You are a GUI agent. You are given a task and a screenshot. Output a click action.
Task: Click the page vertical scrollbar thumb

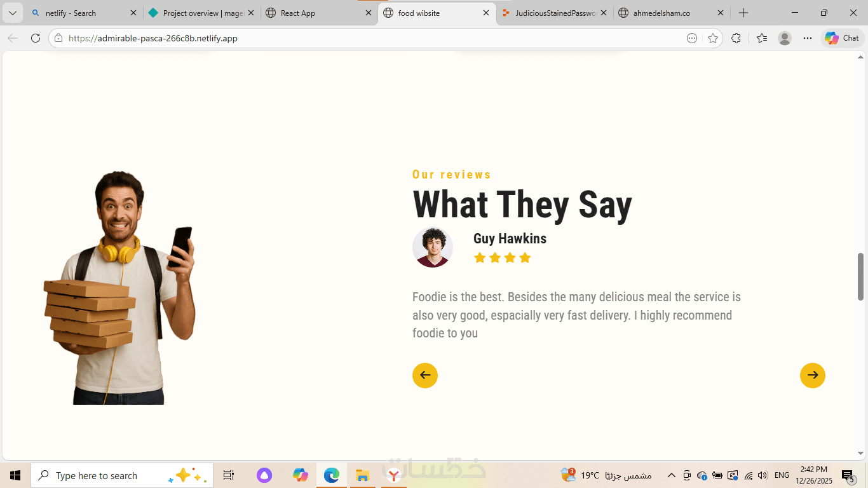861,276
